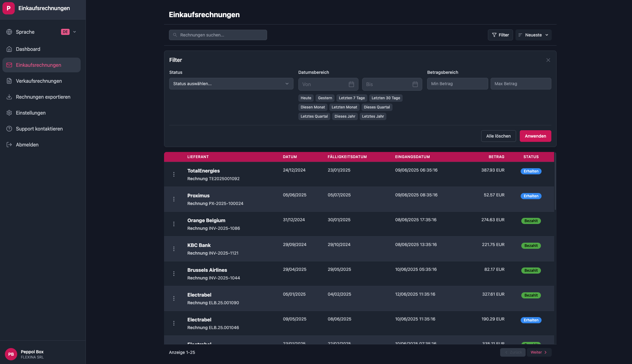The height and width of the screenshot is (364, 632).
Task: Open Einstellungen from sidebar
Action: click(41, 113)
